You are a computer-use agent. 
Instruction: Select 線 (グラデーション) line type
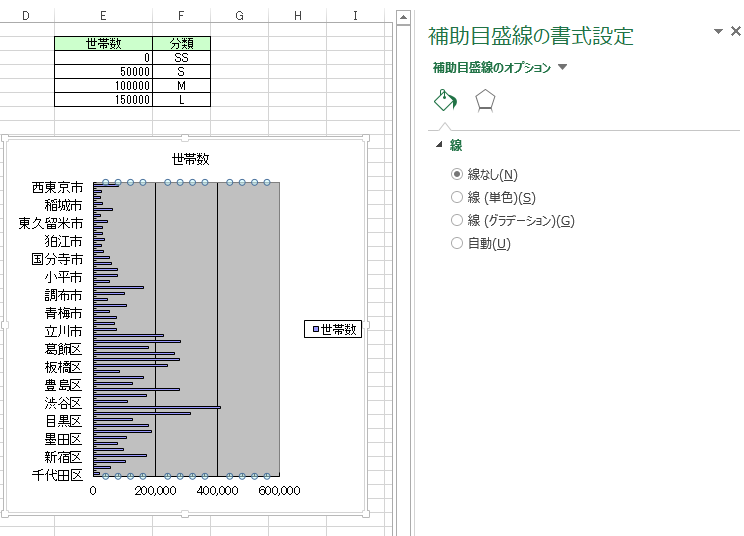pos(458,220)
